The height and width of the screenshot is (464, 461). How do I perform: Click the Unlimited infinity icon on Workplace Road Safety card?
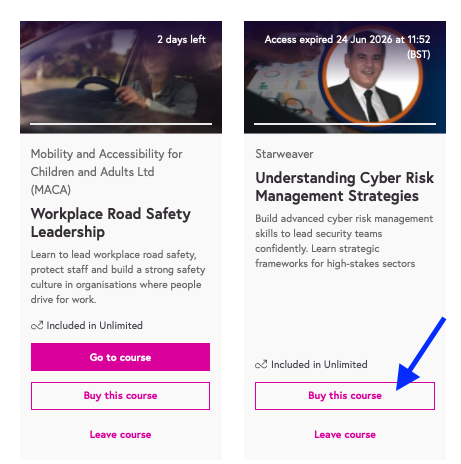pos(37,325)
